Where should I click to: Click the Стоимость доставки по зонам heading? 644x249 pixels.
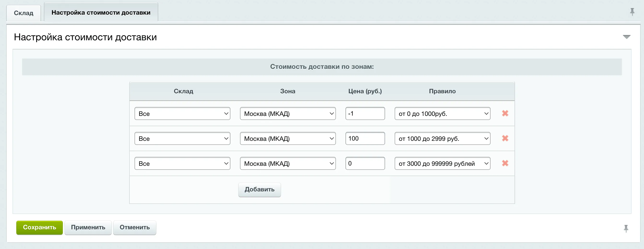[322, 66]
